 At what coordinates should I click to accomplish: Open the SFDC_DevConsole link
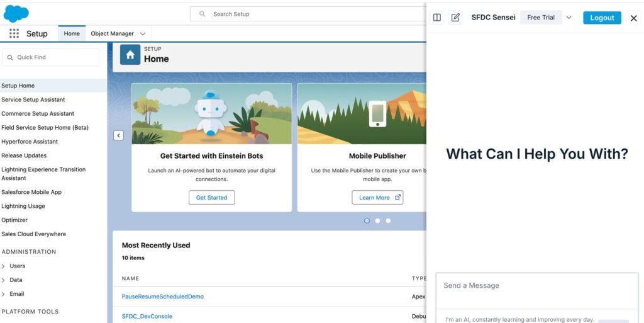click(147, 316)
